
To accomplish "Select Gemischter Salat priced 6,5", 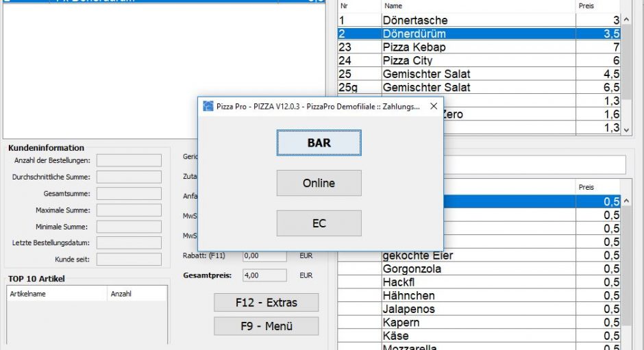I will (479, 87).
